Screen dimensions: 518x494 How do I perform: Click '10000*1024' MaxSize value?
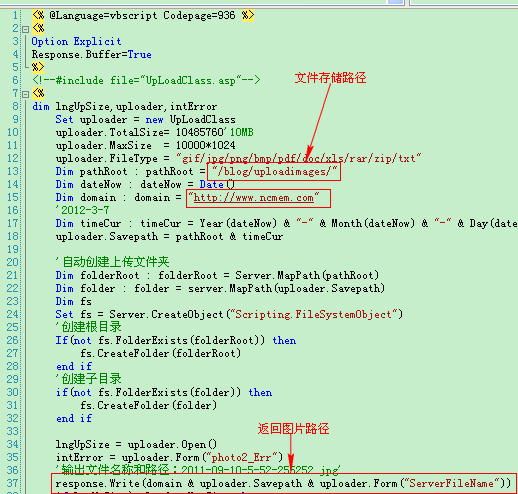[x=205, y=146]
